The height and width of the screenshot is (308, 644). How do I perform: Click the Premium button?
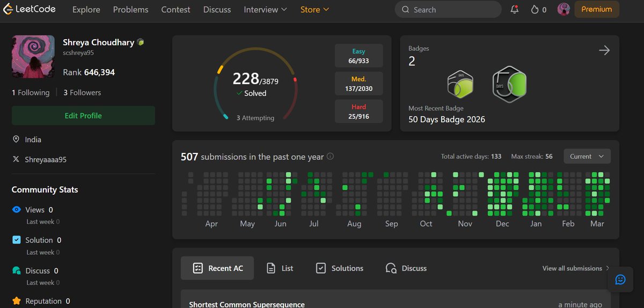coord(597,9)
